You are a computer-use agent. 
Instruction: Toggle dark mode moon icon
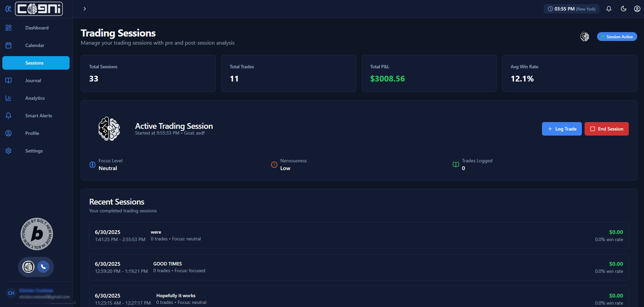coord(623,9)
